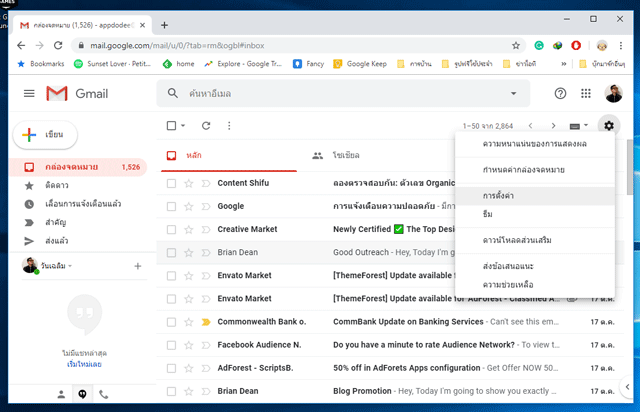The image size is (640, 412).
Task: Expand the วันเฉลิม hangouts status dropdown
Action: (70, 266)
